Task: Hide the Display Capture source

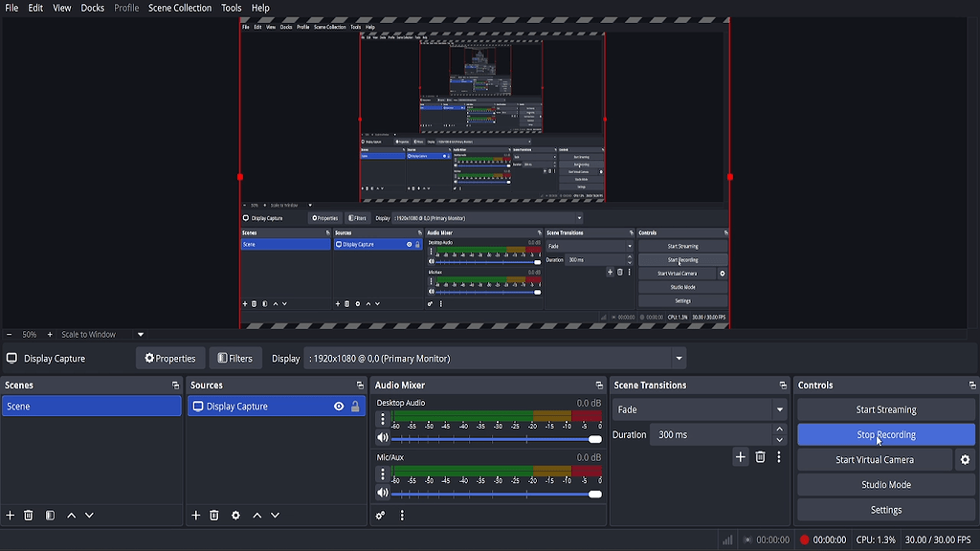Action: pos(339,407)
